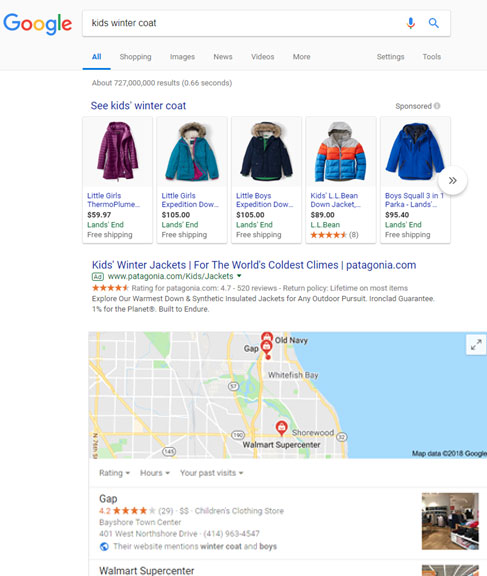Click the $59.97 price
This screenshot has height=576, width=487.
99,215
